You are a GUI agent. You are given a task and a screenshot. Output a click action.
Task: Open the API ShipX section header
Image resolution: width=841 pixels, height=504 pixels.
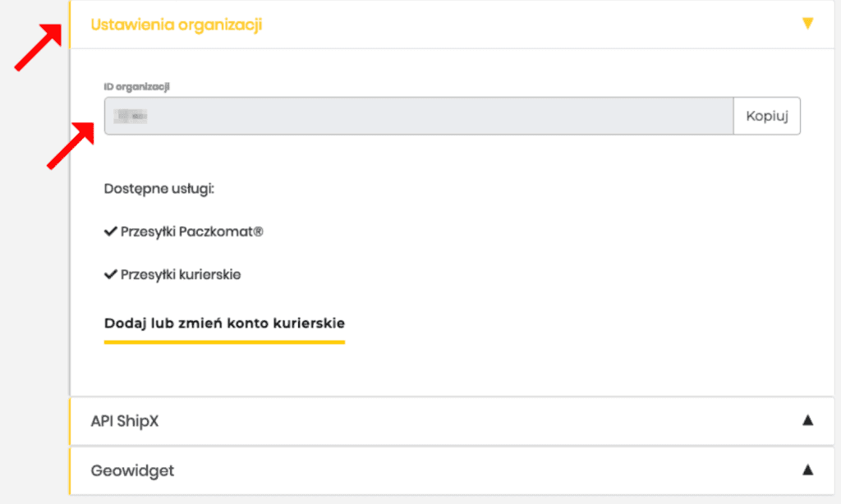coord(124,421)
